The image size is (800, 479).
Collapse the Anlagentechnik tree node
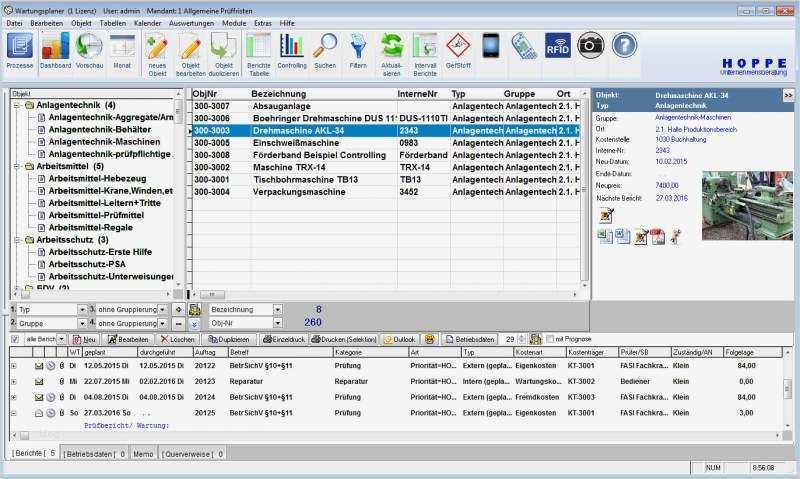16,105
